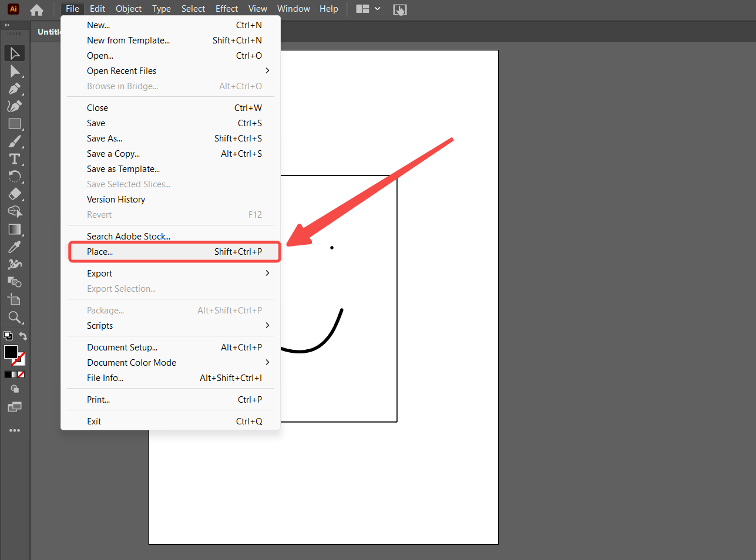Reset to default fill and stroke
756x560 pixels.
[x=8, y=336]
